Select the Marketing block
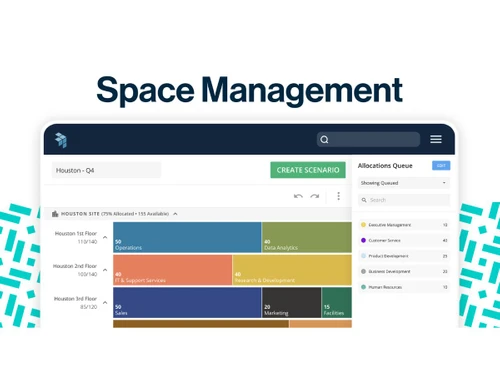This screenshot has width=500, height=375. 292,303
